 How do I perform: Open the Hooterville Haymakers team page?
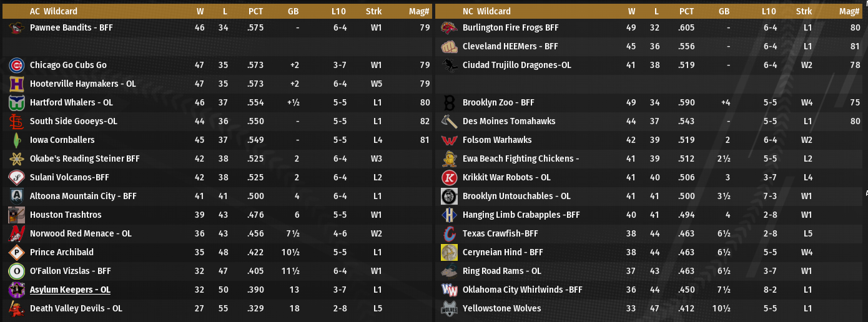pyautogui.click(x=82, y=84)
